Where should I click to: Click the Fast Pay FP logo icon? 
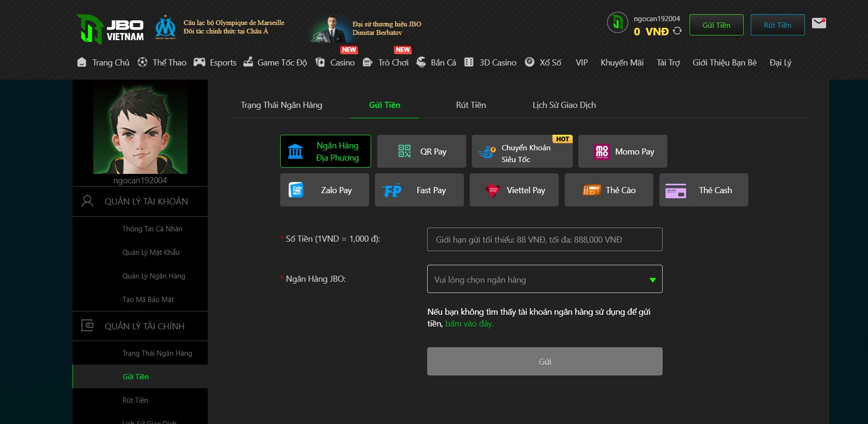coord(392,190)
